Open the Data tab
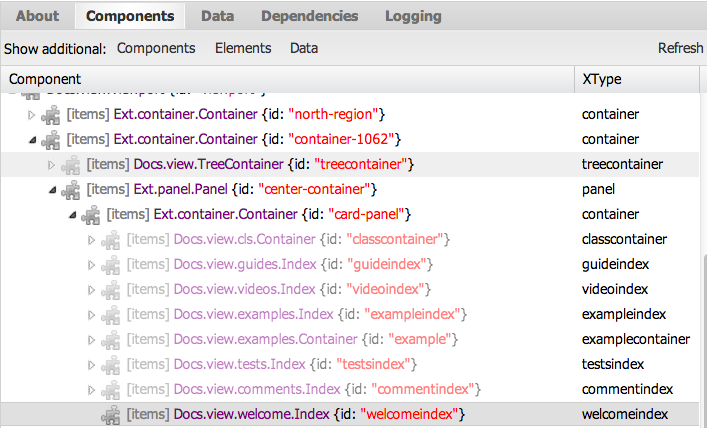The height and width of the screenshot is (428, 707). [x=217, y=16]
